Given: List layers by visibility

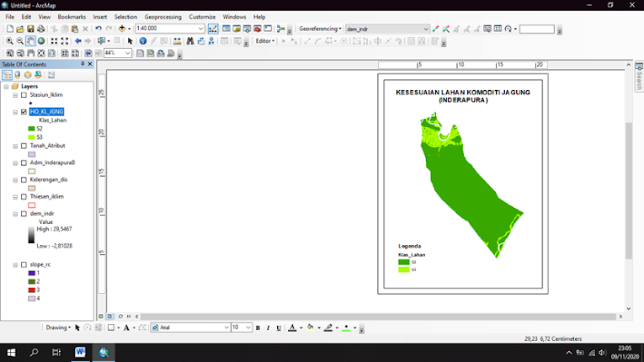Looking at the screenshot, I should (x=28, y=75).
